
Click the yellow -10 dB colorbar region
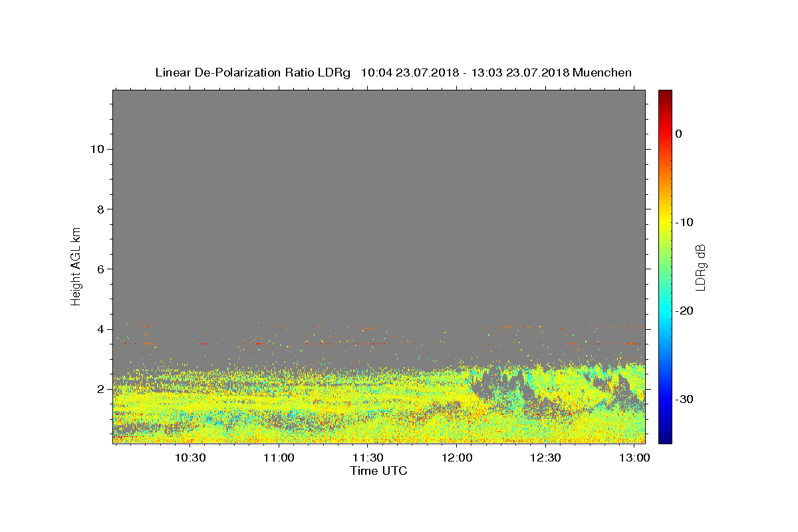click(x=665, y=221)
